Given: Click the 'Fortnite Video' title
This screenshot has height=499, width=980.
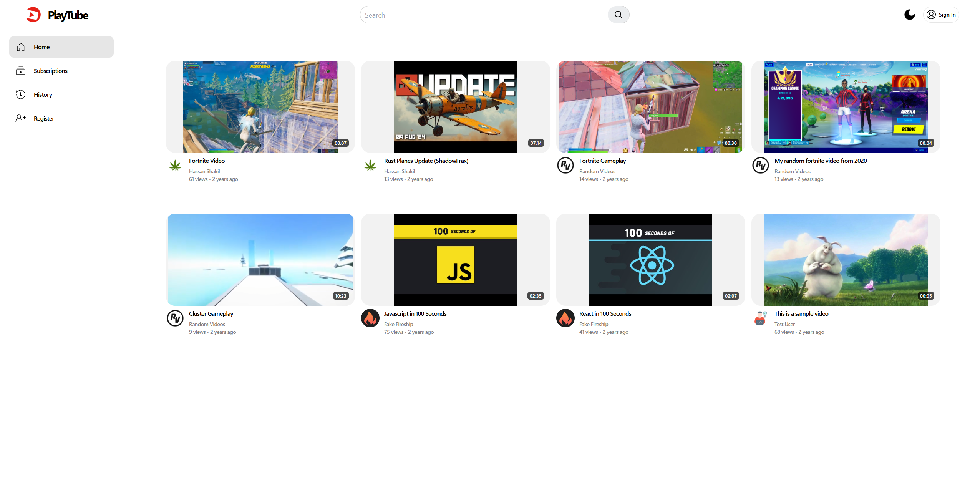Looking at the screenshot, I should (x=207, y=161).
